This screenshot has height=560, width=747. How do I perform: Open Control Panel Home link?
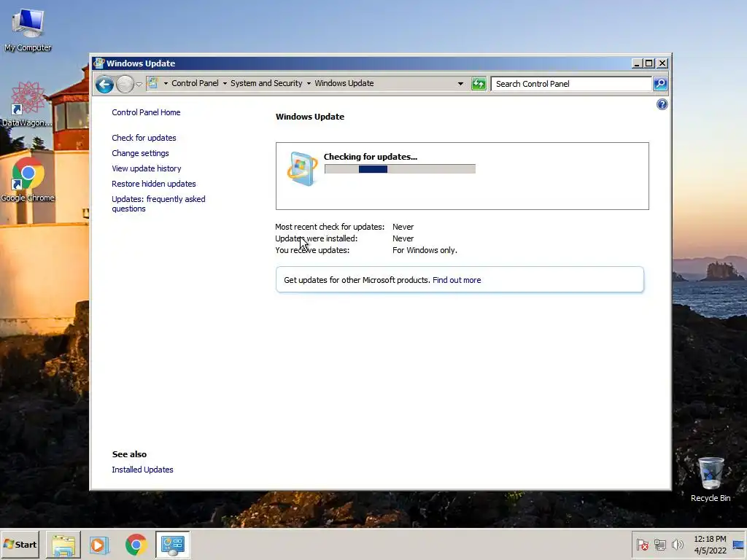[x=146, y=112]
